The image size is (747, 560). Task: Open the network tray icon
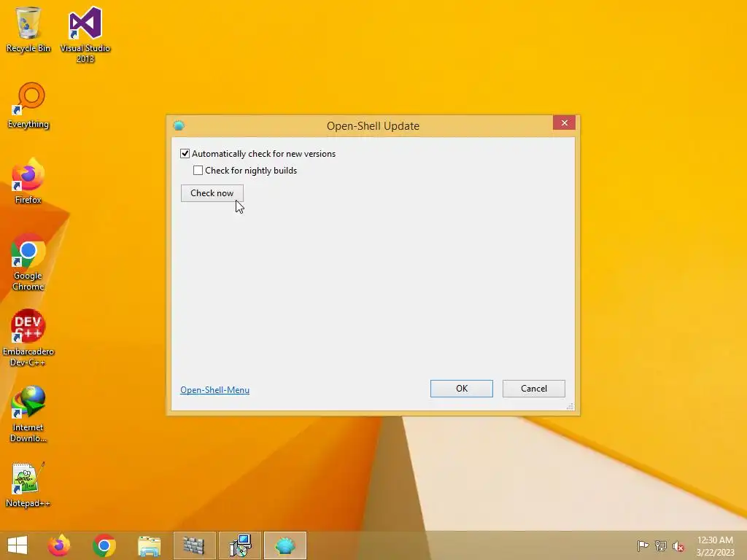[x=661, y=545]
